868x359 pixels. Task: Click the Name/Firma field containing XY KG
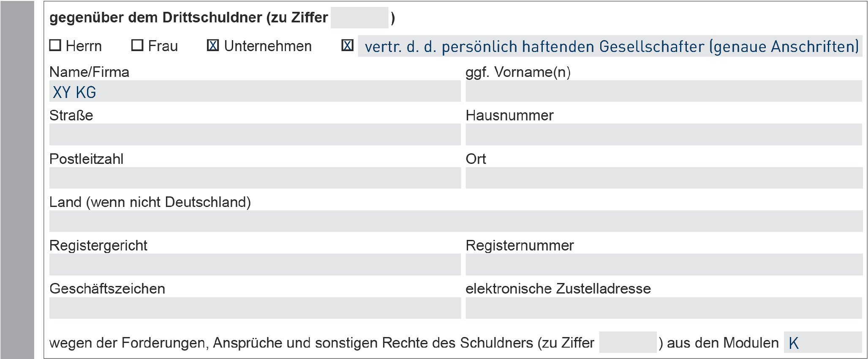click(255, 91)
